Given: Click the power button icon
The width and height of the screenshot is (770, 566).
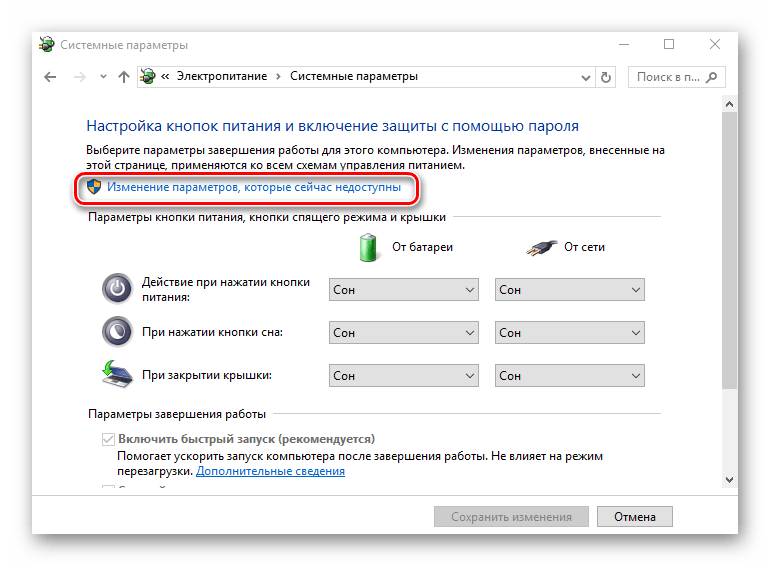Looking at the screenshot, I should point(117,289).
